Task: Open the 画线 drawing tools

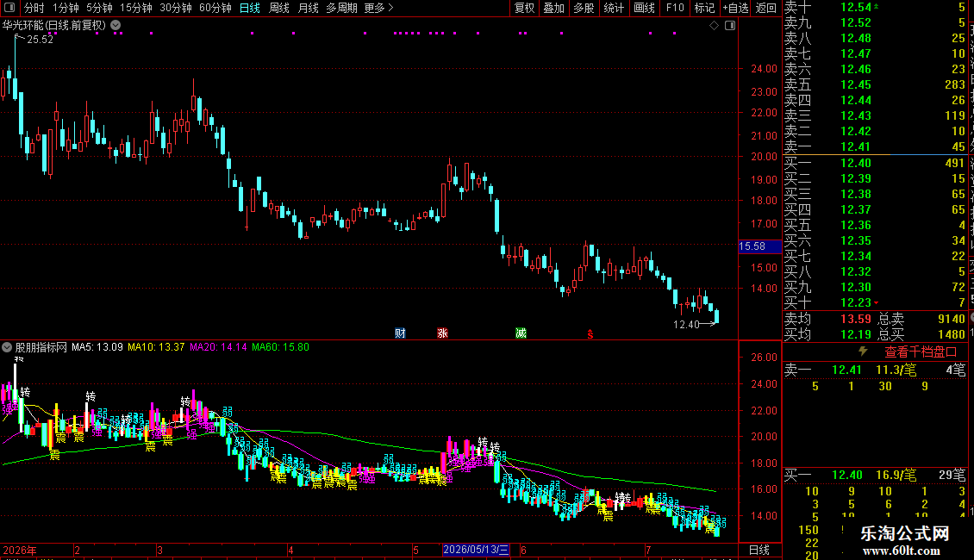Action: [x=644, y=8]
